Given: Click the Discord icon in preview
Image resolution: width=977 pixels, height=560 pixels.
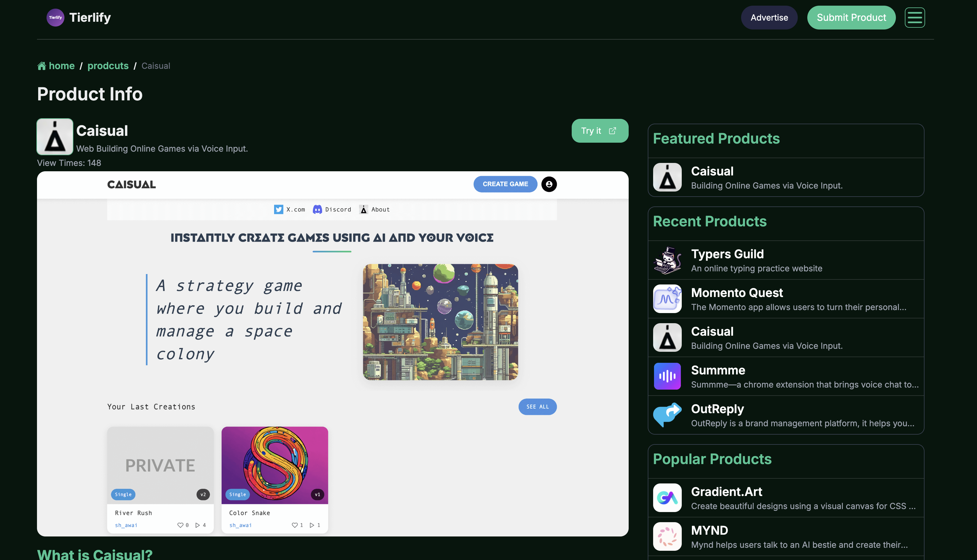Looking at the screenshot, I should [317, 209].
